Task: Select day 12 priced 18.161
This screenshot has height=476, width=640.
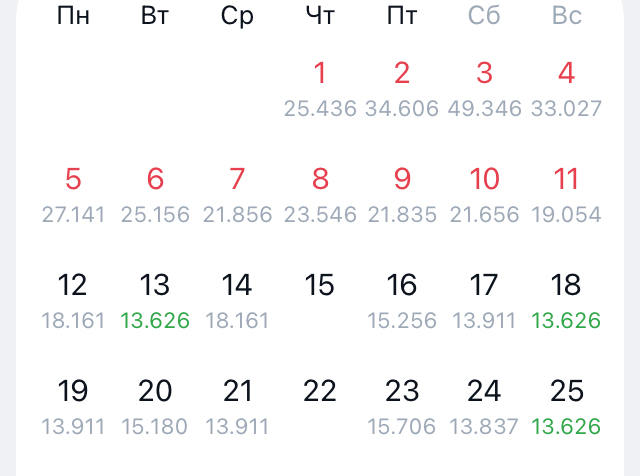Action: point(73,299)
